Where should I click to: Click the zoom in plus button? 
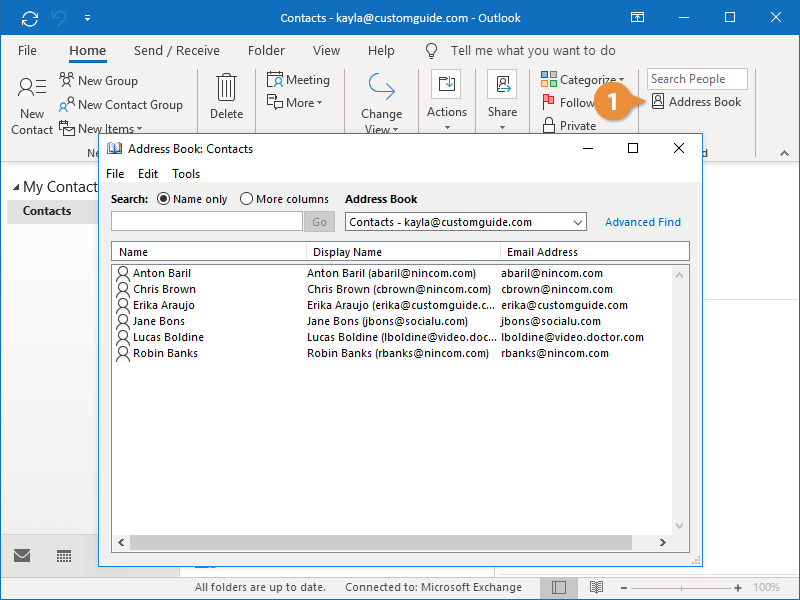click(738, 588)
